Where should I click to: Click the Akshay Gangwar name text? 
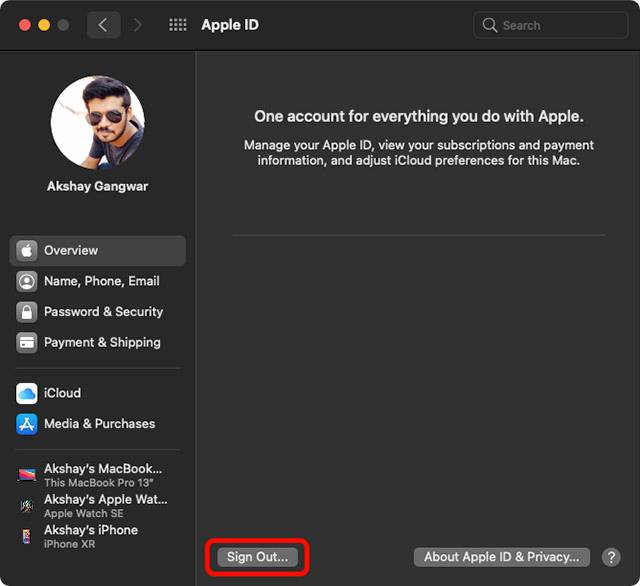(x=98, y=186)
